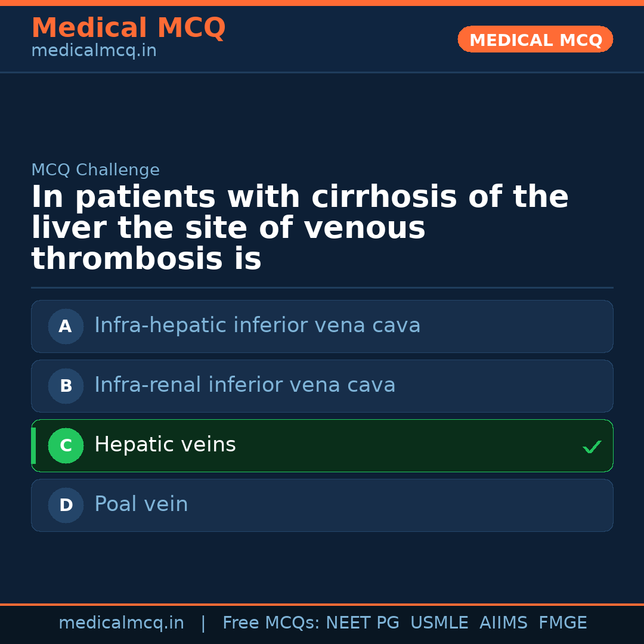Click the green checkmark on Hepatic veins
Viewport: 644px width, 644px height.
(592, 447)
